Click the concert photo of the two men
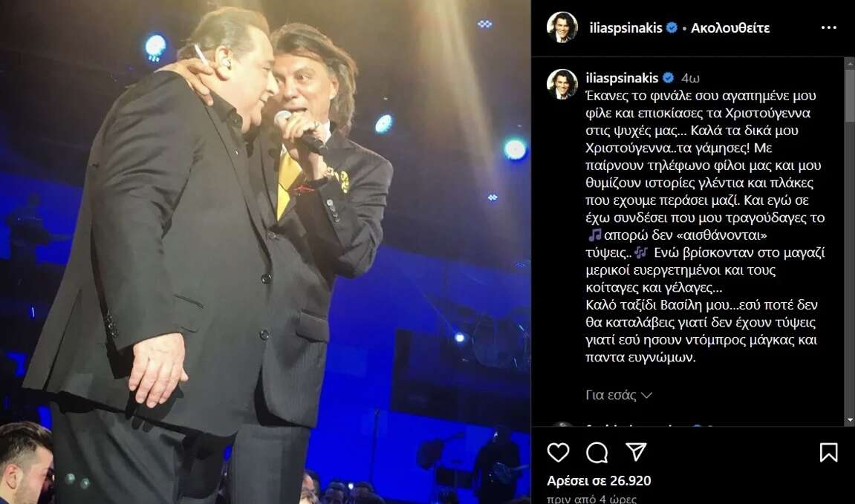This screenshot has height=504, width=864. point(265,252)
